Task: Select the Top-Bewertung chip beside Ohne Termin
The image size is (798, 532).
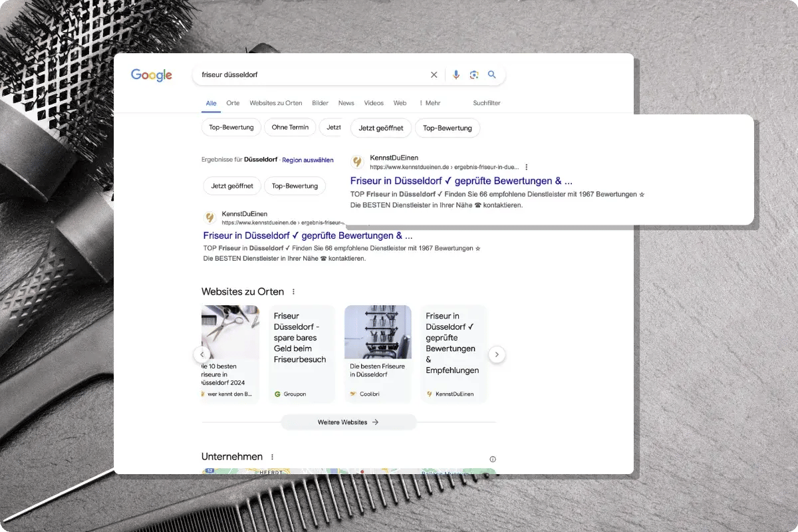Action: (x=231, y=127)
